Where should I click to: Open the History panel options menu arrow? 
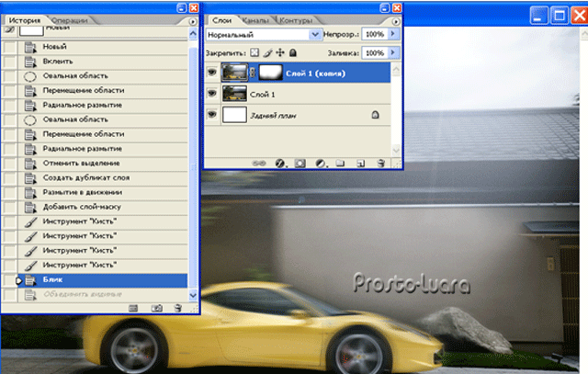click(193, 21)
